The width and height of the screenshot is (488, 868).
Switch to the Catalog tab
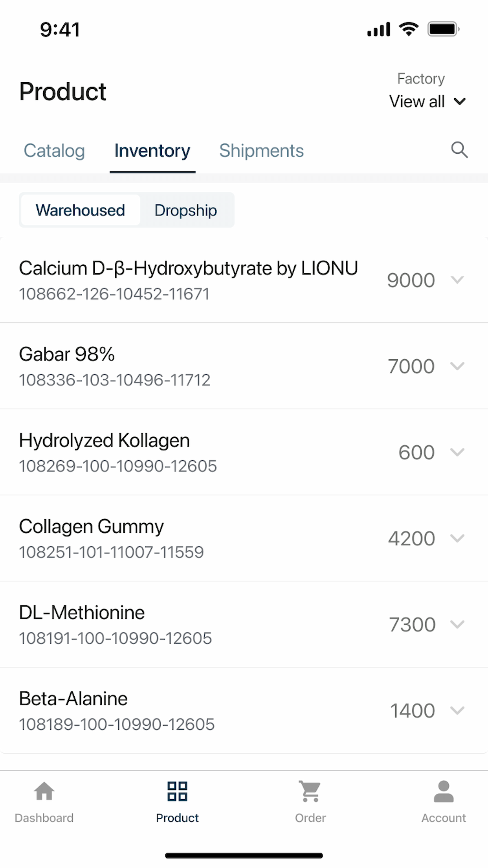(x=54, y=151)
